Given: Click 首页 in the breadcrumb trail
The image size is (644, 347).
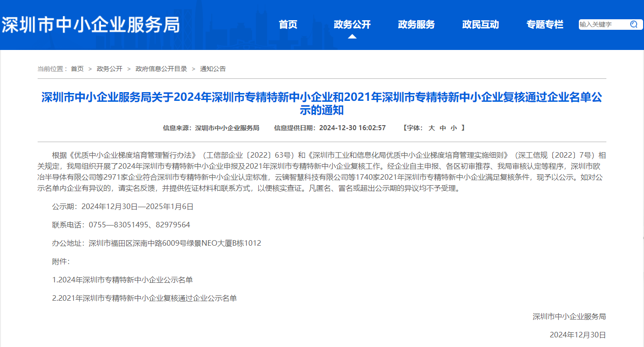Looking at the screenshot, I should (x=77, y=69).
